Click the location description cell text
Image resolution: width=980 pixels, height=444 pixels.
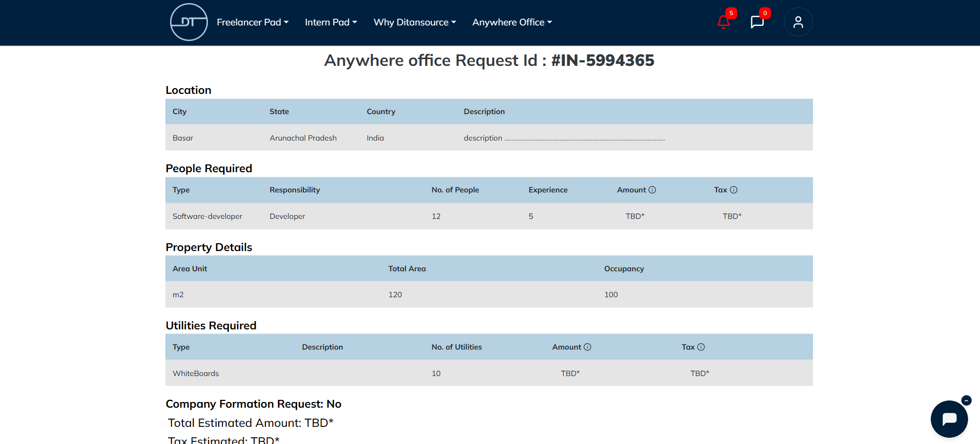564,138
